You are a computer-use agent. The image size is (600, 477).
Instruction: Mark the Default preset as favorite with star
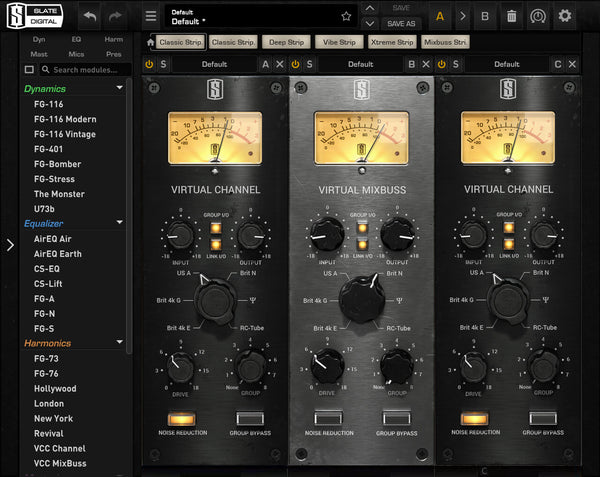tap(346, 17)
